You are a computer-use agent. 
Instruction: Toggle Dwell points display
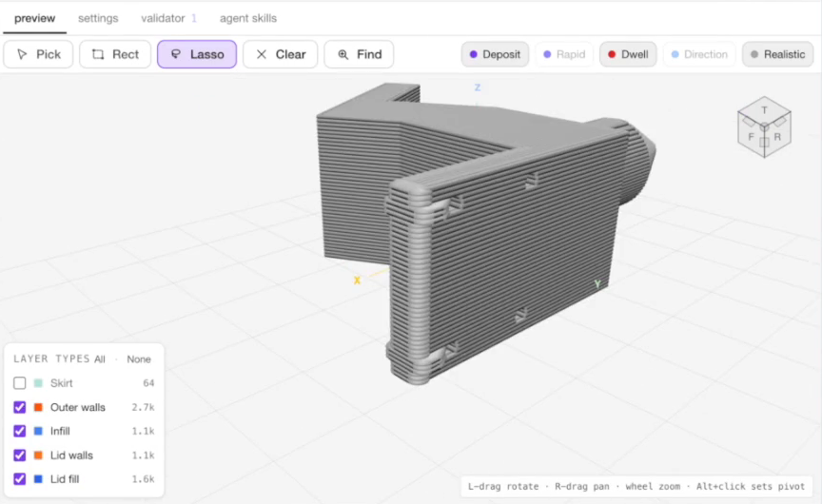[x=628, y=54]
